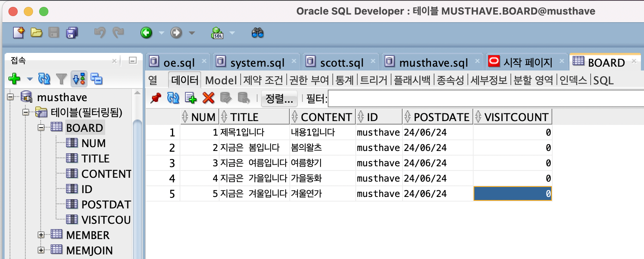Screen dimensions: 644x259
Task: Sort by the TITLE column header
Action: [254, 117]
